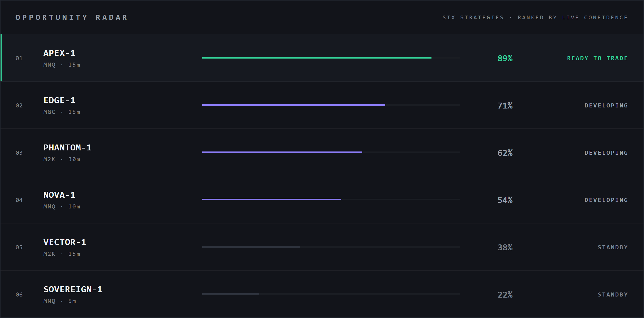Select the EDGE-1 strategy name
Screen dimensions: 644x318
pyautogui.click(x=59, y=100)
